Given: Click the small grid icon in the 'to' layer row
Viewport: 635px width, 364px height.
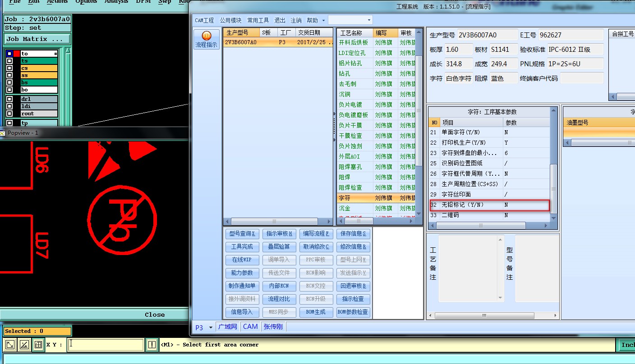Looking at the screenshot, I should click(55, 54).
